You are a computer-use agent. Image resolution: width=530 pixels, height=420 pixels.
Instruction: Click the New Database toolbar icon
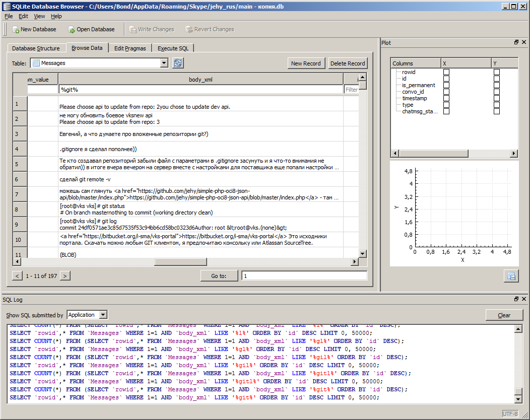tap(16, 30)
